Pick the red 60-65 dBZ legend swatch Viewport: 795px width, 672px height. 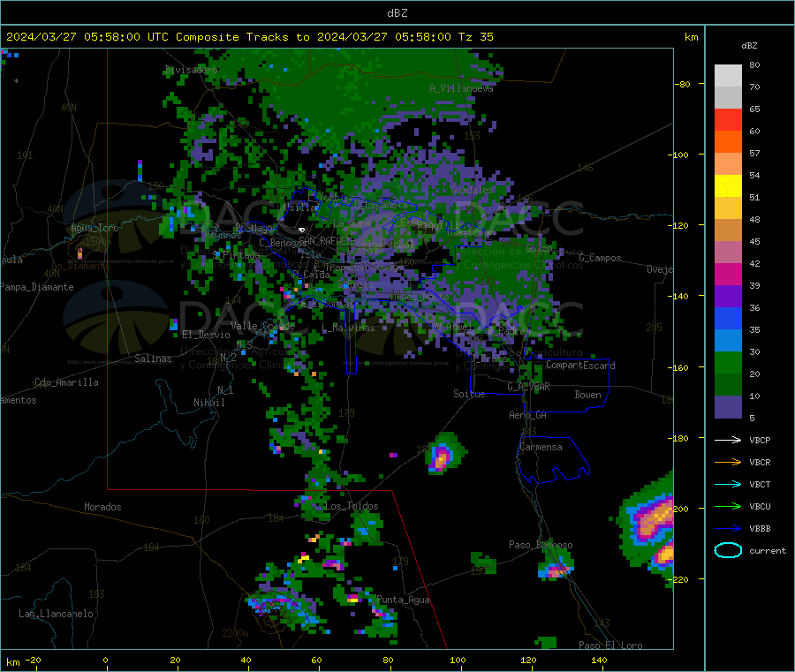(728, 119)
